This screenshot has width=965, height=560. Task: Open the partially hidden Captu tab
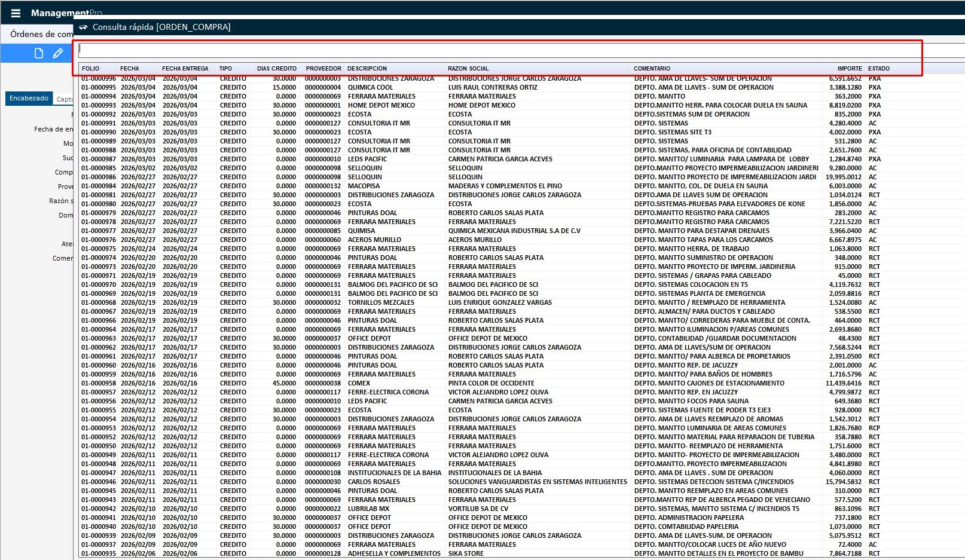[64, 99]
